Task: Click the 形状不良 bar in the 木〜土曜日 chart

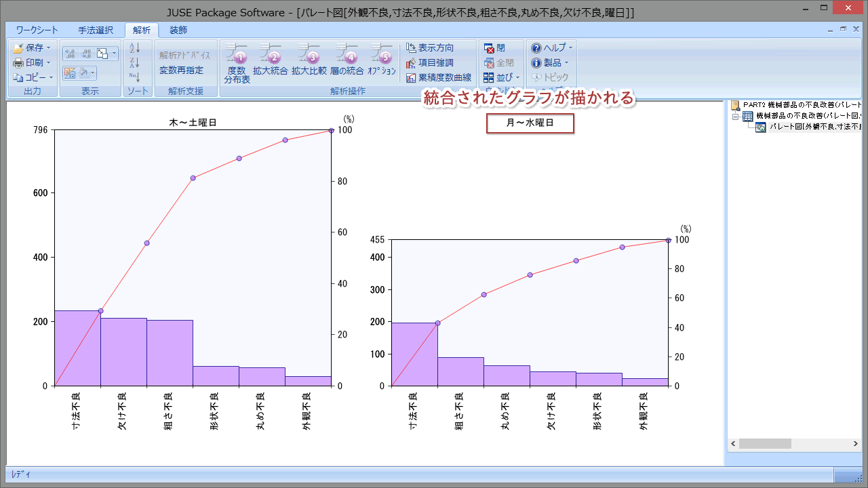Action: click(216, 376)
